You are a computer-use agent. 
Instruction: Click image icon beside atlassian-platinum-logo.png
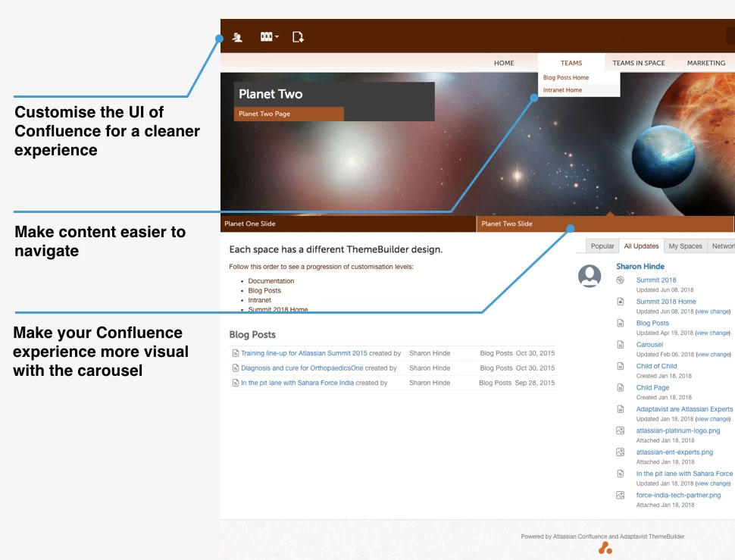coord(620,431)
